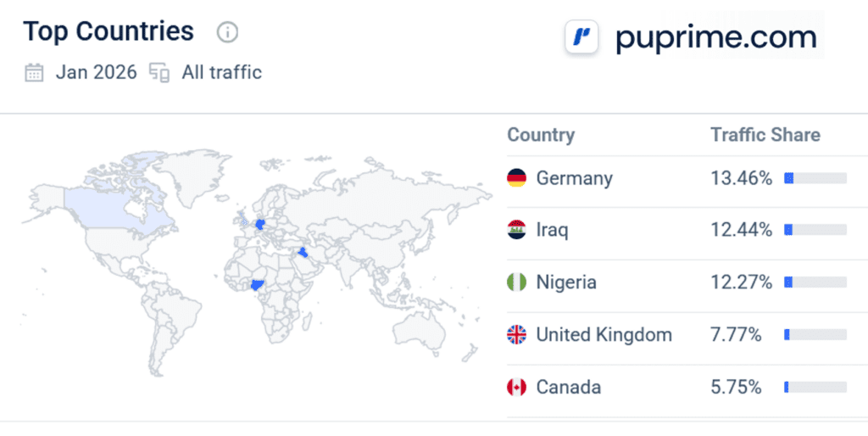Screen dimensions: 868x436
Task: Select the Country column header
Action: tap(541, 135)
